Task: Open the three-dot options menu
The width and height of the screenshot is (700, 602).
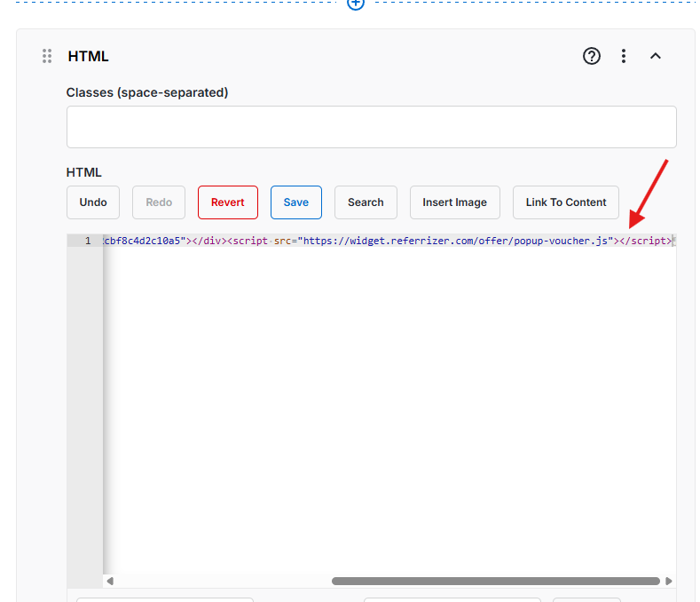Action: [x=624, y=56]
